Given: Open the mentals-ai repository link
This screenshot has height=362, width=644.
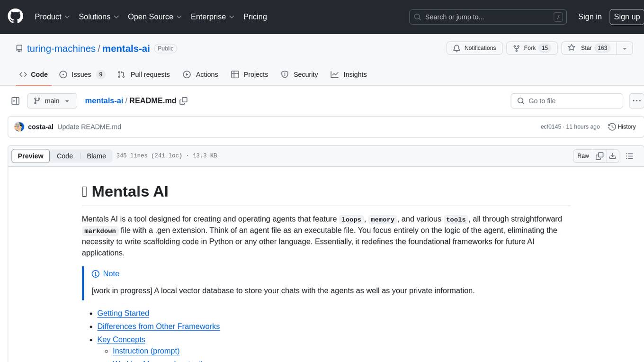Looking at the screenshot, I should point(126,48).
